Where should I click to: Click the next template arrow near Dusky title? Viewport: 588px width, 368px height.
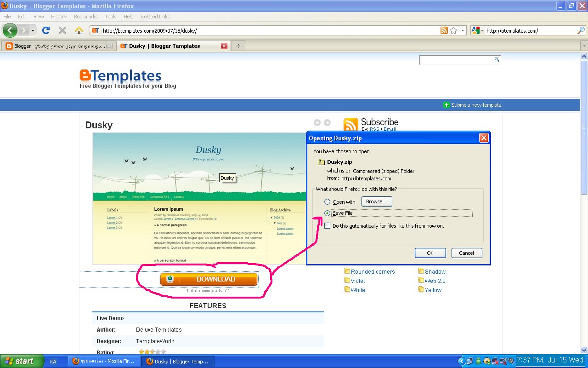[327, 122]
